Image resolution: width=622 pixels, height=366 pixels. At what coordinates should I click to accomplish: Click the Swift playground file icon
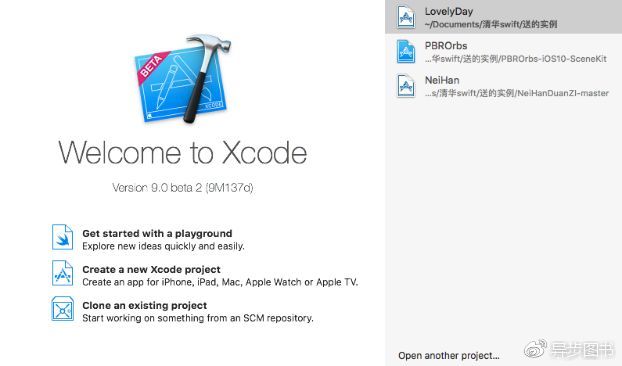click(x=62, y=237)
